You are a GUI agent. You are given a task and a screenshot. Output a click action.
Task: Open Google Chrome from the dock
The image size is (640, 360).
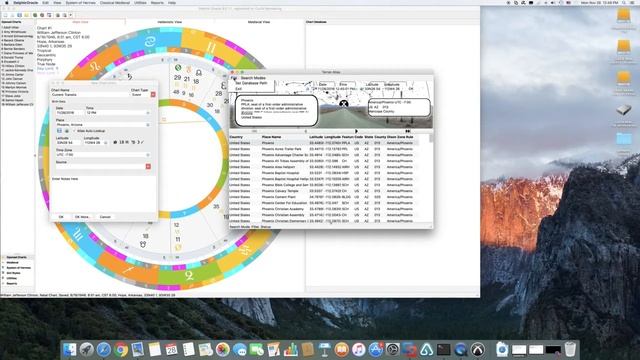tap(121, 350)
